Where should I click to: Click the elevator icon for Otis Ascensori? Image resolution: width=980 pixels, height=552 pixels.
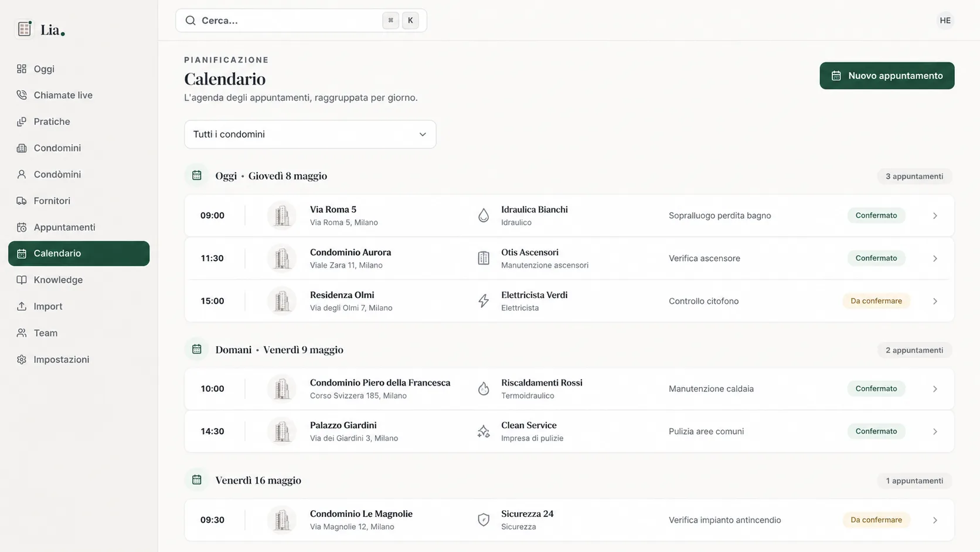[x=484, y=258]
